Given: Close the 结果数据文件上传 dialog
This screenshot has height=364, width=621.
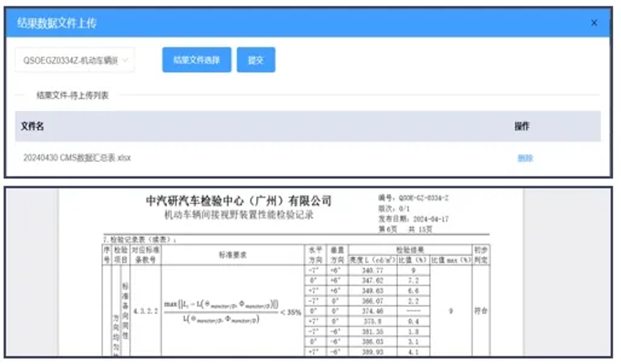Looking at the screenshot, I should 594,23.
